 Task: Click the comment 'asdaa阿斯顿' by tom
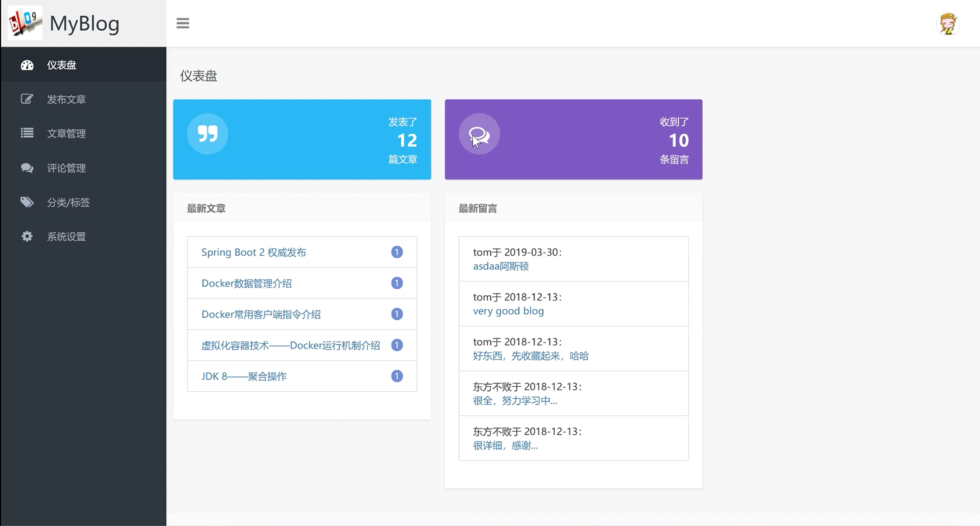501,266
